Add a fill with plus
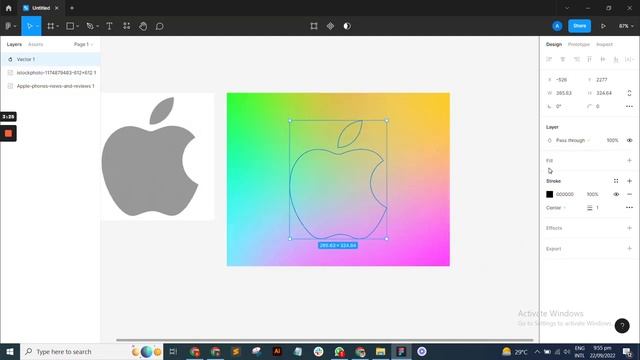Viewport: 640px width, 360px height. [x=629, y=160]
